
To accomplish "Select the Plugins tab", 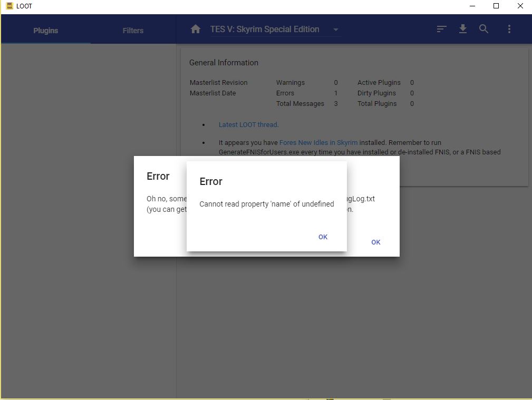I will [x=45, y=31].
